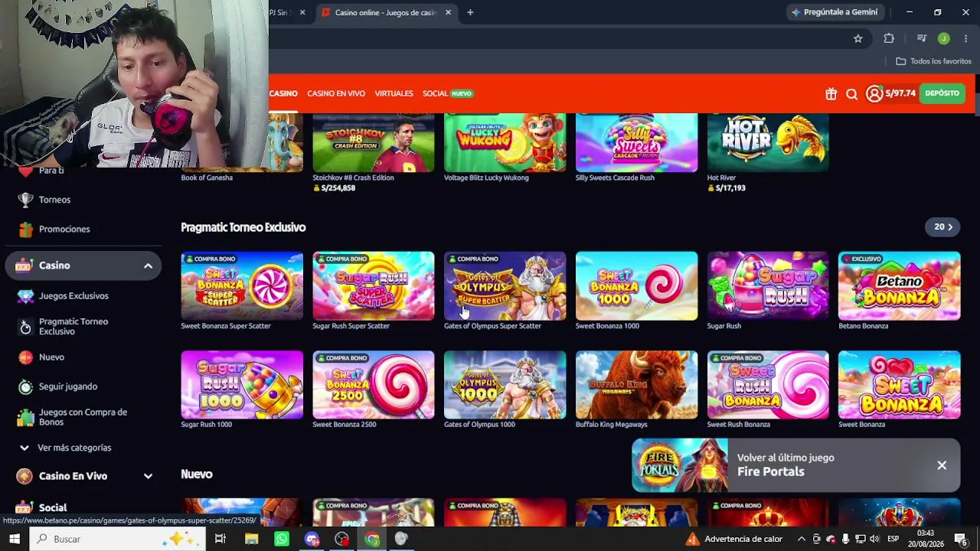Collapse the Casino sidebar section
This screenshot has width=980, height=551.
[148, 266]
